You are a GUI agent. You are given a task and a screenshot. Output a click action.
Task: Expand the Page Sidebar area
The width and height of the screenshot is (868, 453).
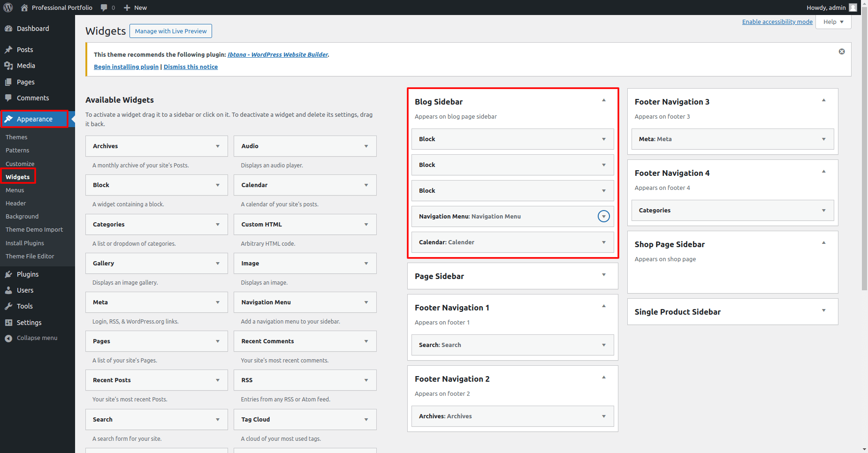tap(604, 275)
